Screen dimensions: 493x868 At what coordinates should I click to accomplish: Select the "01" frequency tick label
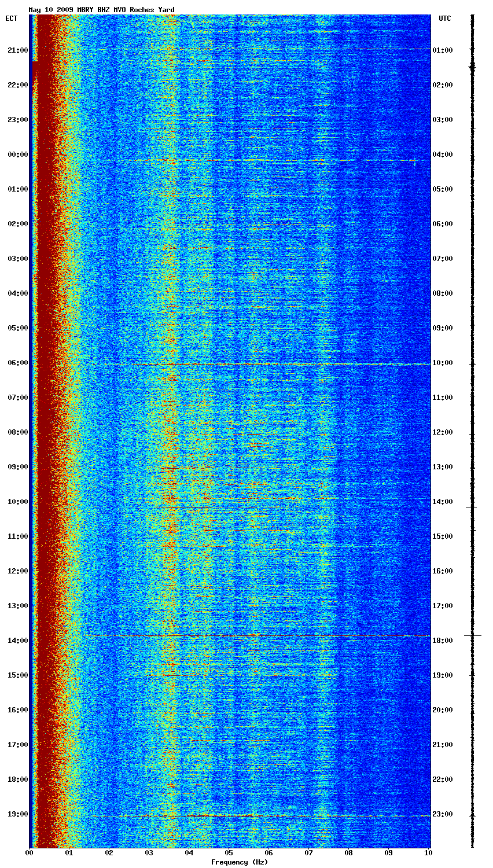[69, 853]
